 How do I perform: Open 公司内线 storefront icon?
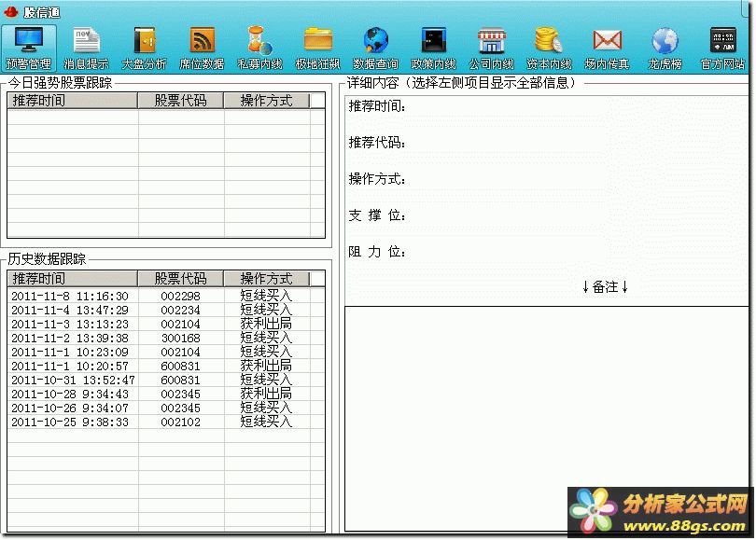point(491,48)
